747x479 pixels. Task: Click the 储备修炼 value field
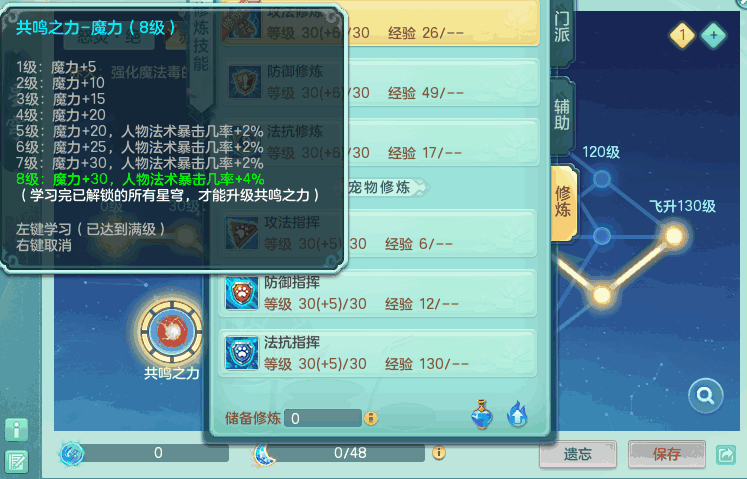click(323, 418)
